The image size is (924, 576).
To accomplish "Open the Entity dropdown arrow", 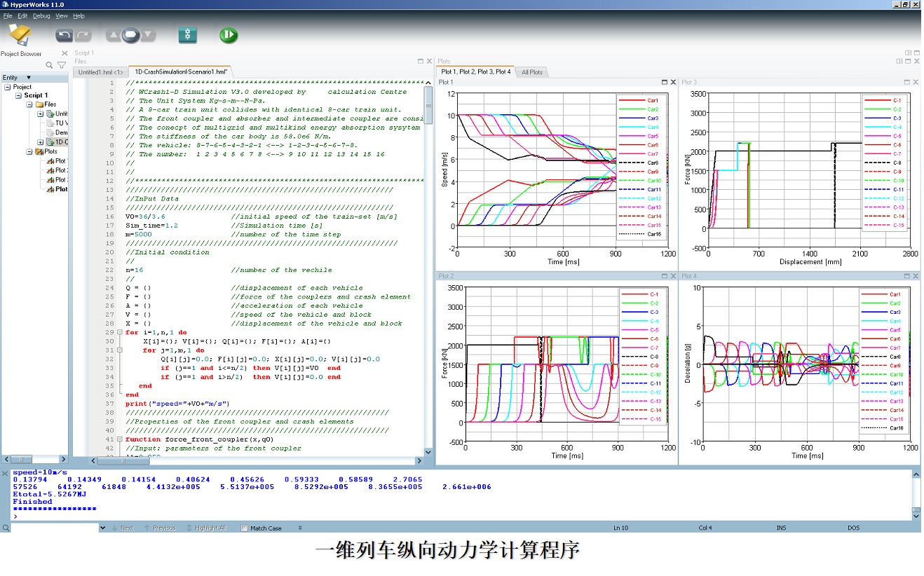I will 29,78.
